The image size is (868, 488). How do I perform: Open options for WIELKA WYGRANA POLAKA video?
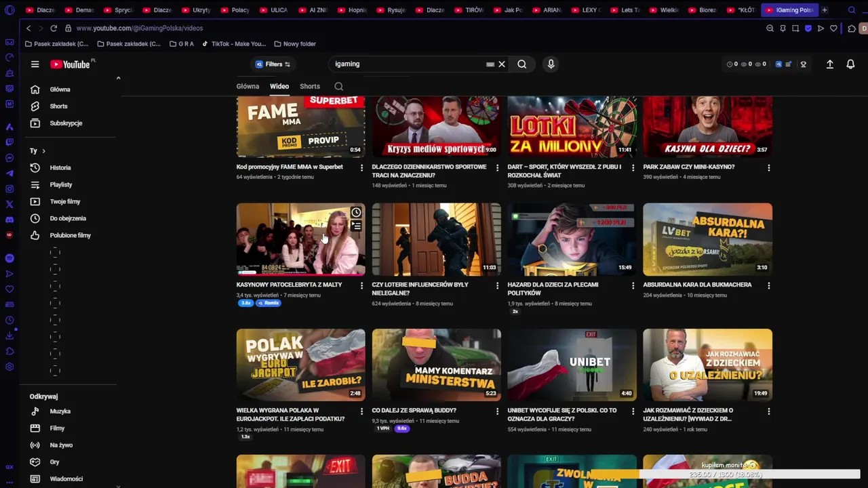tap(361, 411)
